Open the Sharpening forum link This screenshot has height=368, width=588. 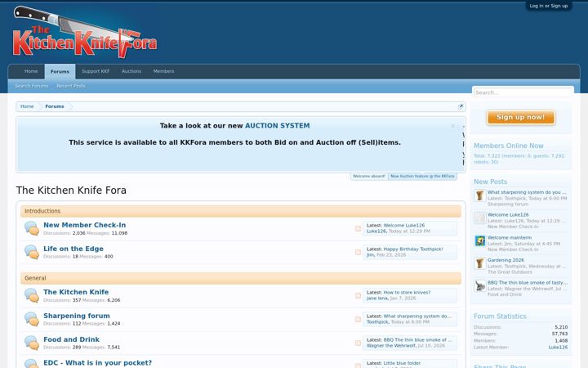[77, 316]
